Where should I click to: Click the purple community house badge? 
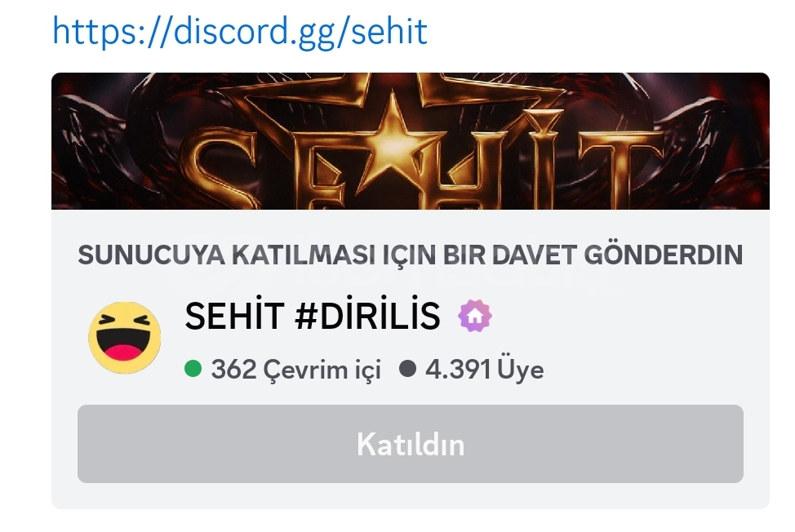click(x=474, y=316)
